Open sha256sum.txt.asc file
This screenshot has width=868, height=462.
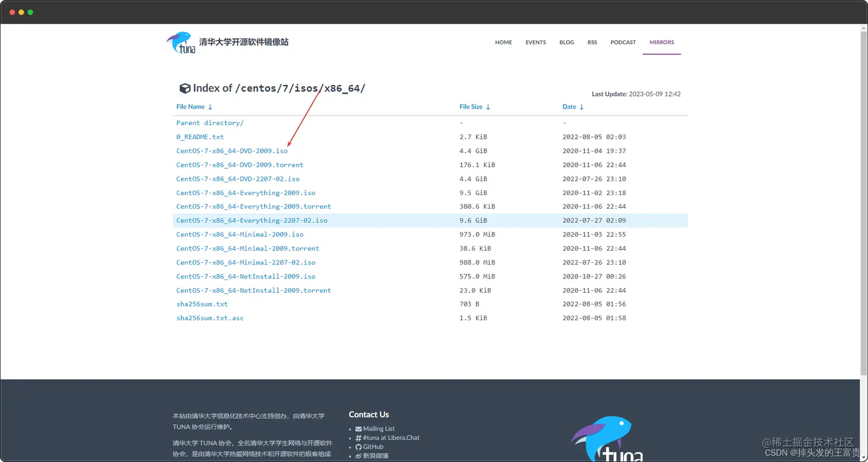pyautogui.click(x=210, y=318)
